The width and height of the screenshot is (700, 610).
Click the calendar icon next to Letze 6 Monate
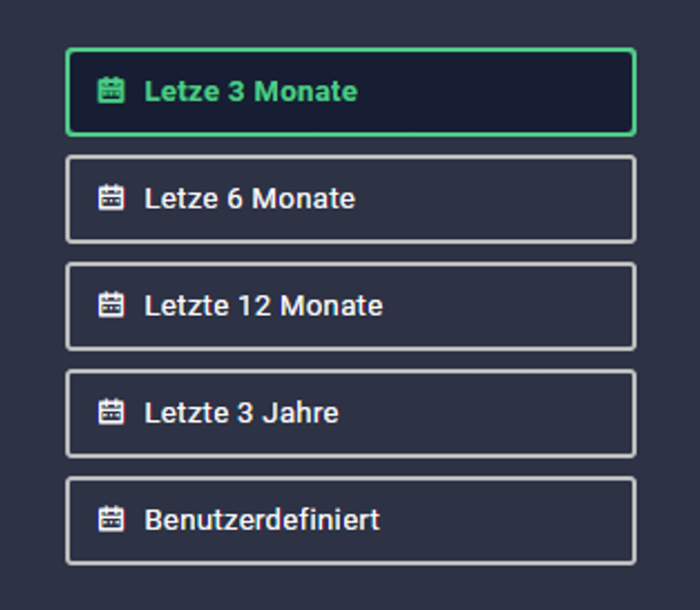tap(111, 197)
